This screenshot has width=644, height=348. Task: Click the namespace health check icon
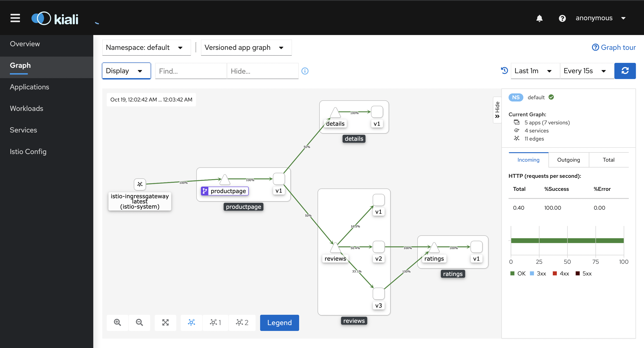(552, 97)
